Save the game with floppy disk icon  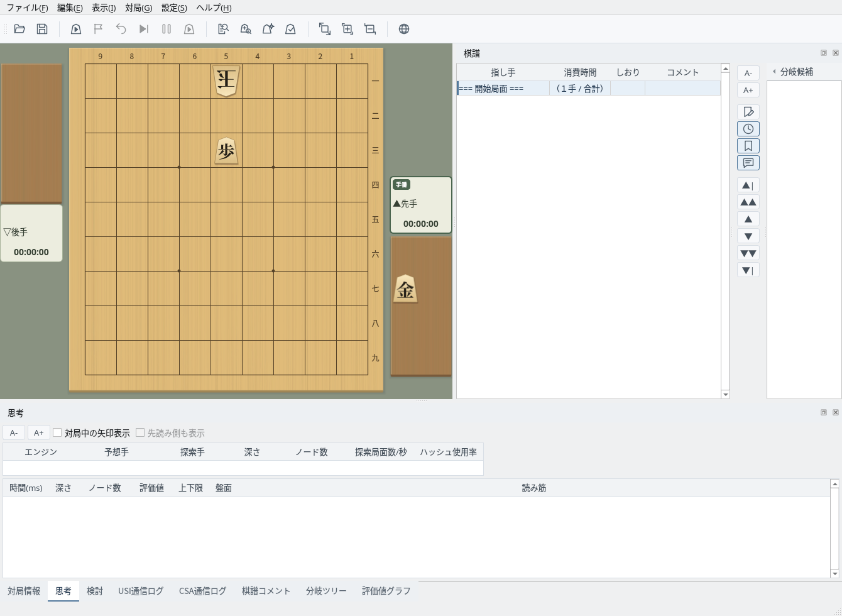[x=42, y=29]
